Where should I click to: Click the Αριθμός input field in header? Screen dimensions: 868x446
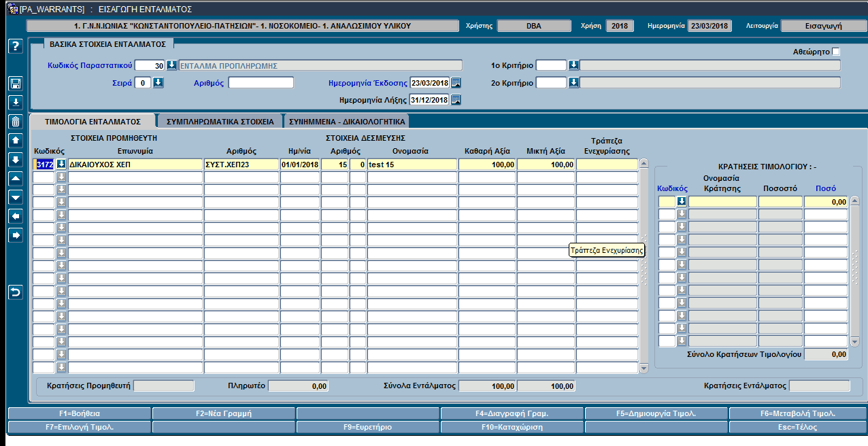pos(261,83)
